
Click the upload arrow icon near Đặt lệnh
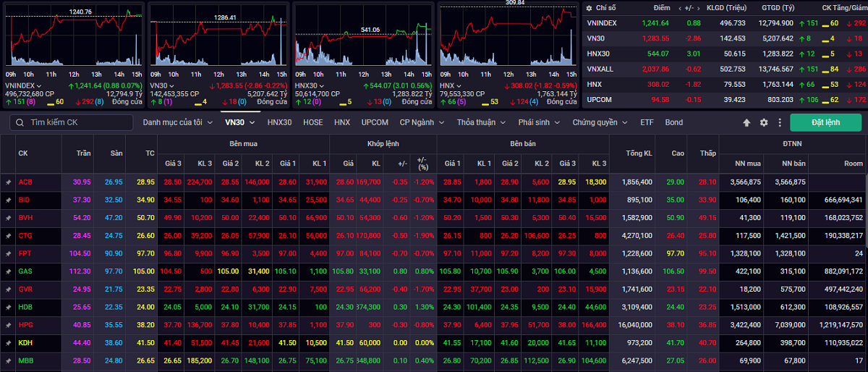747,123
